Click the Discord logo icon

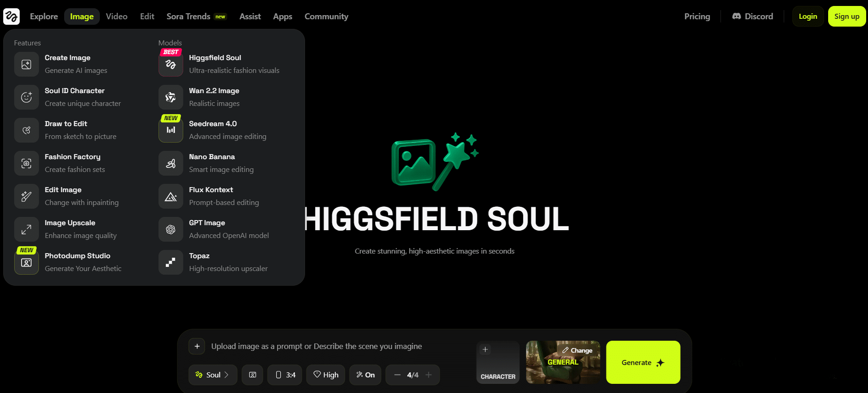pyautogui.click(x=737, y=17)
